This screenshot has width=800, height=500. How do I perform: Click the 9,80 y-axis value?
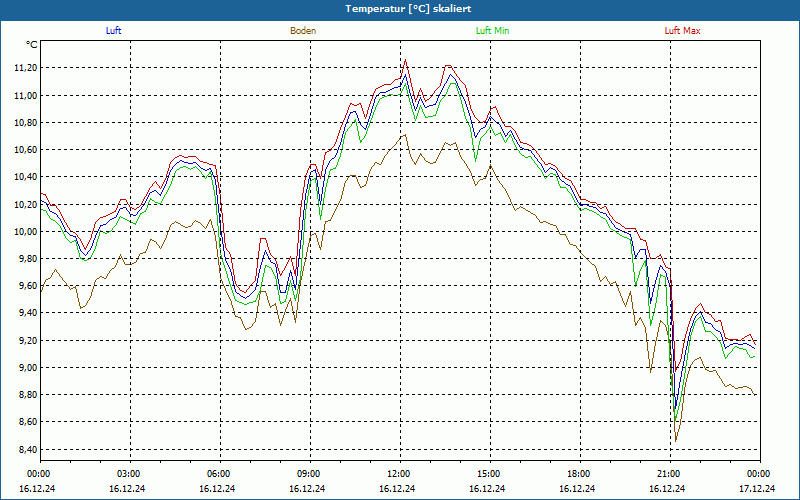click(27, 259)
